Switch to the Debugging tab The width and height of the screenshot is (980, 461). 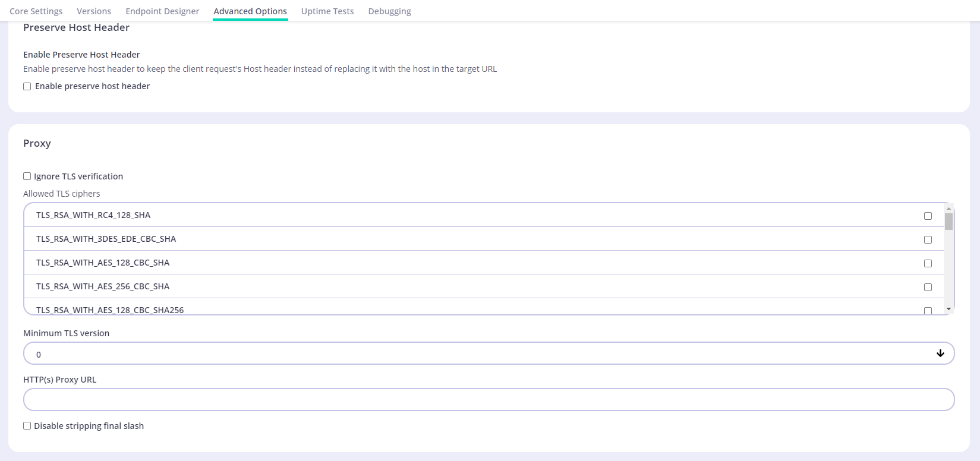coord(389,11)
